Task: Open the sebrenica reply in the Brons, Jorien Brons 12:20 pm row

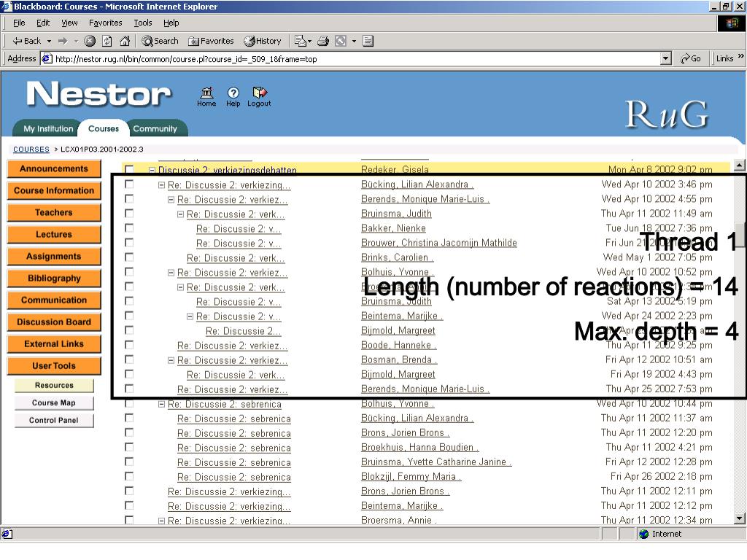Action: [234, 433]
